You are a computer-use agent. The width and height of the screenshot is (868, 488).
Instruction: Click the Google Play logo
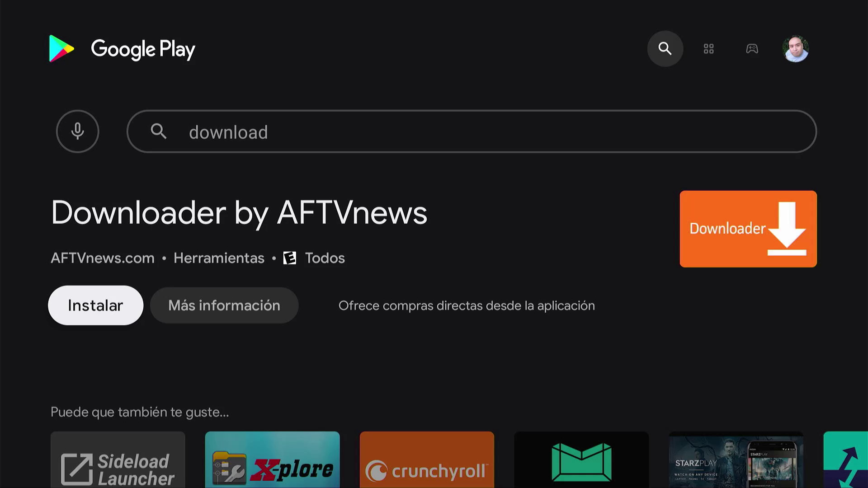click(122, 49)
